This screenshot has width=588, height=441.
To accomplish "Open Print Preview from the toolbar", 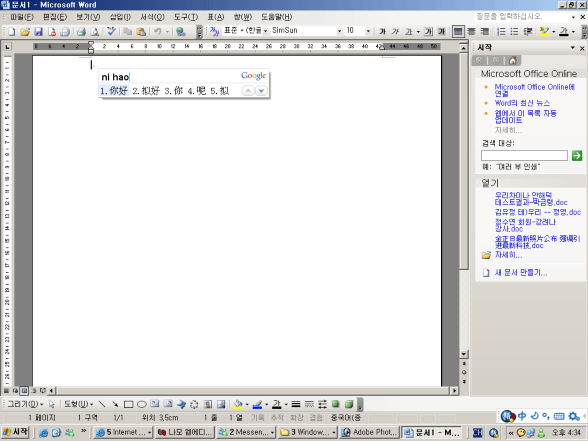I will (x=95, y=32).
